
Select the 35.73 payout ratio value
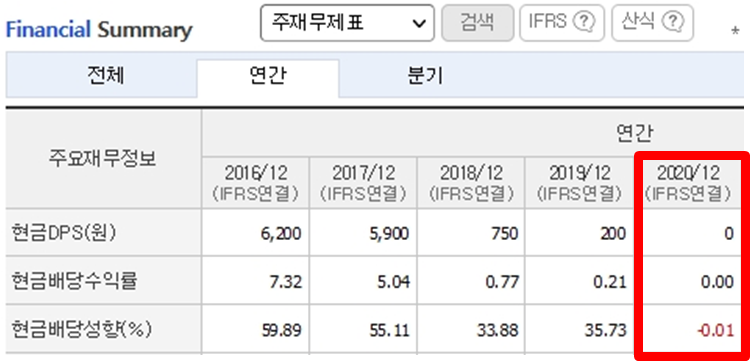click(605, 330)
